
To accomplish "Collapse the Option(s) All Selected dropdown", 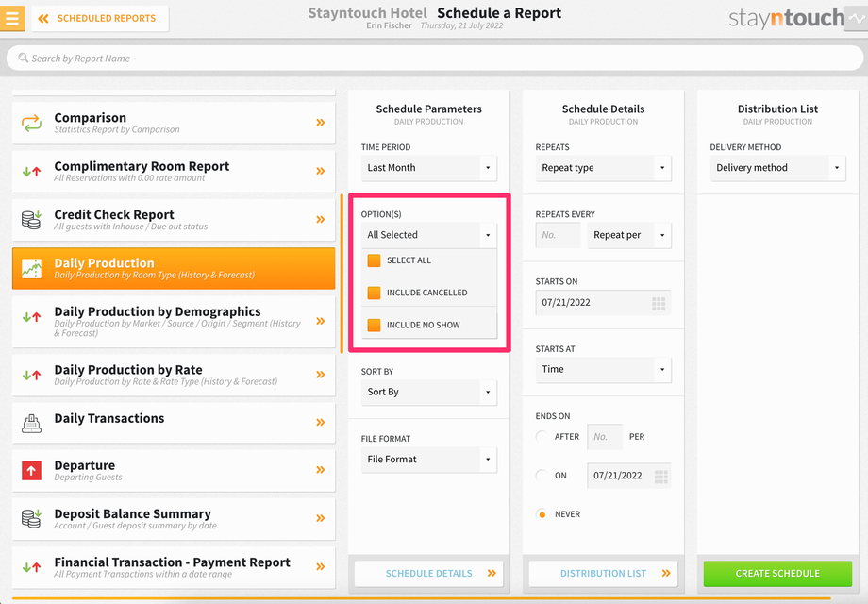I will pyautogui.click(x=429, y=235).
